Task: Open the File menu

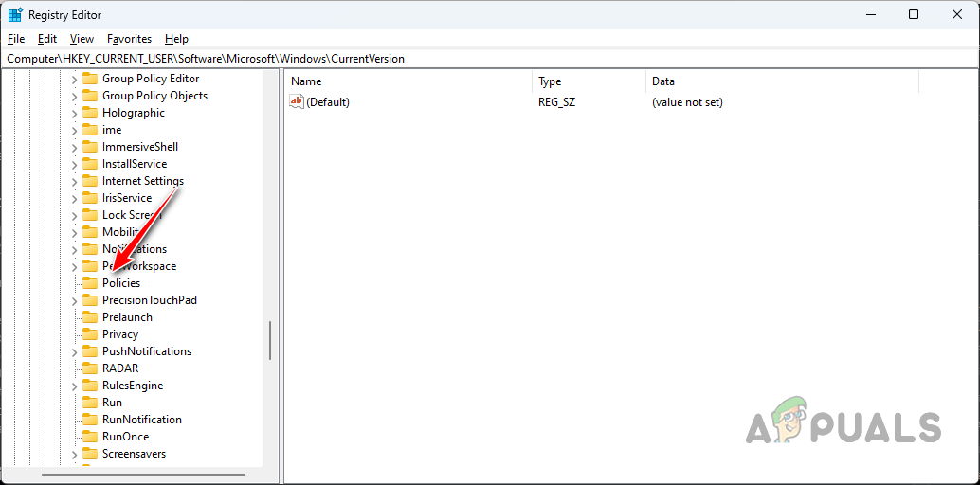Action: click(x=16, y=39)
